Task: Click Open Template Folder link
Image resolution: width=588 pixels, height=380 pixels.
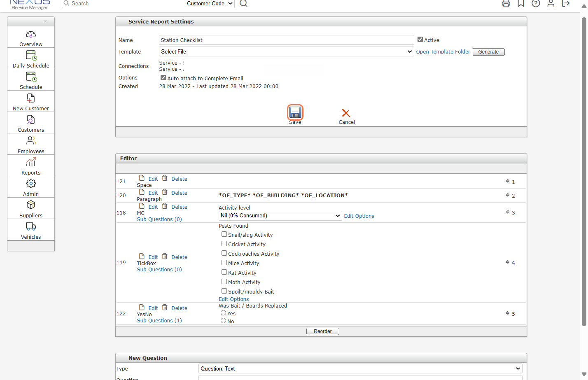Action: 443,51
